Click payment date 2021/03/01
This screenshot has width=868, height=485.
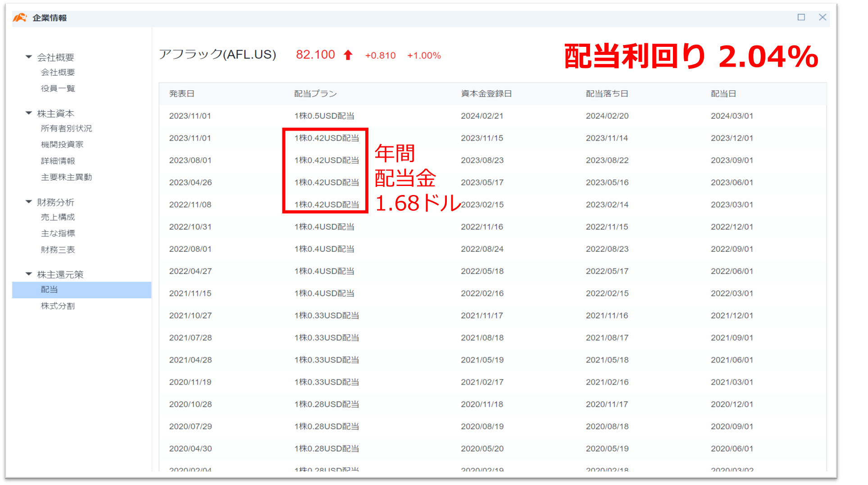click(732, 382)
